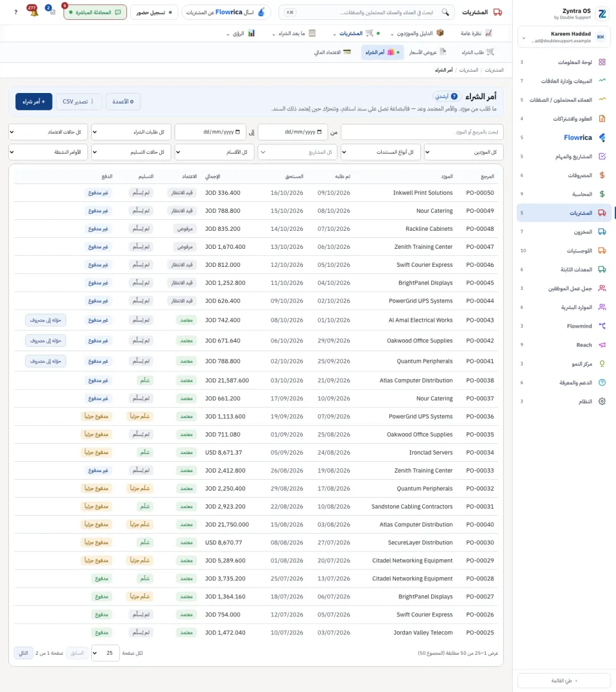This screenshot has width=616, height=692.
Task: Open the tasks checklist icon with badge 2
Action: pos(52,11)
